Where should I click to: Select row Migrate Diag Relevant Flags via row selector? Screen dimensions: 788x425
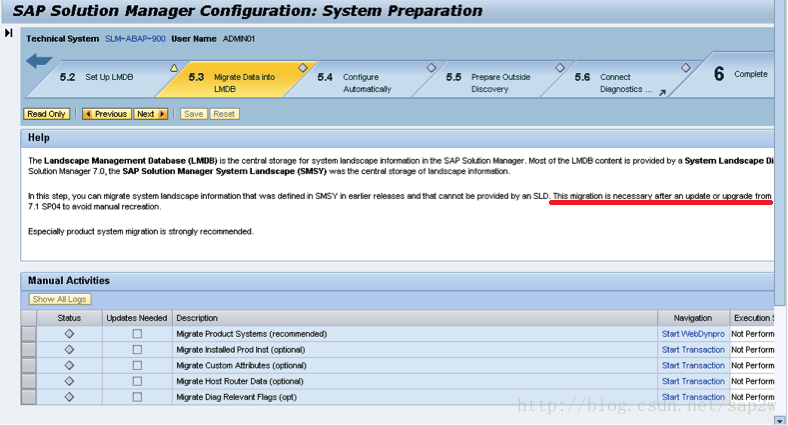(29, 397)
